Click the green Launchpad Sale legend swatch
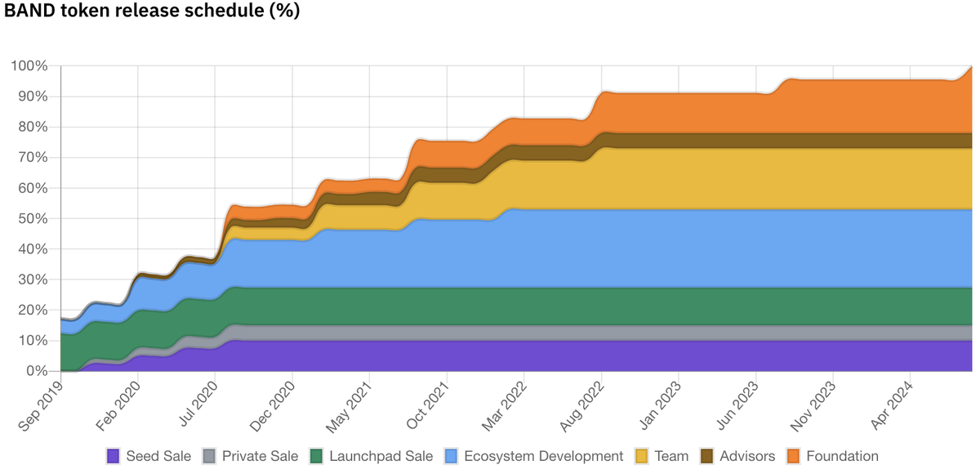 point(318,456)
